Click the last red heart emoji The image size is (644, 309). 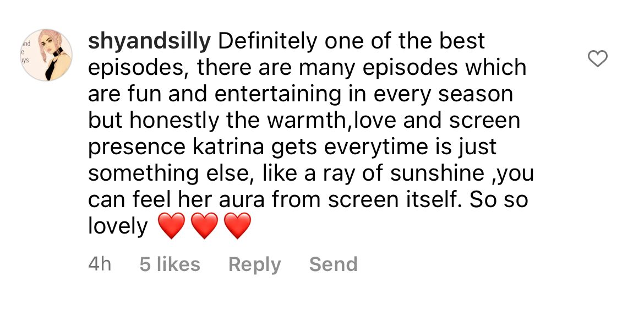coord(237,226)
